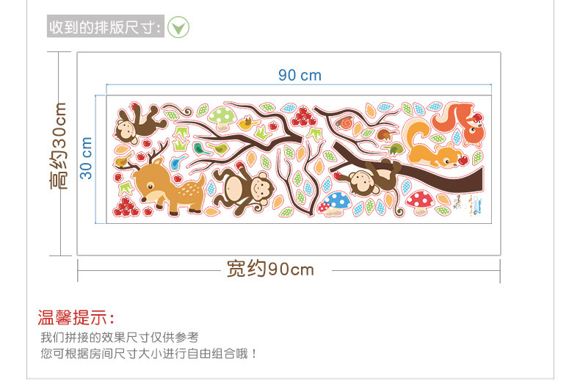The height and width of the screenshot is (392, 580).
Task: Click the red 温馨提示 heading
Action: tap(76, 318)
